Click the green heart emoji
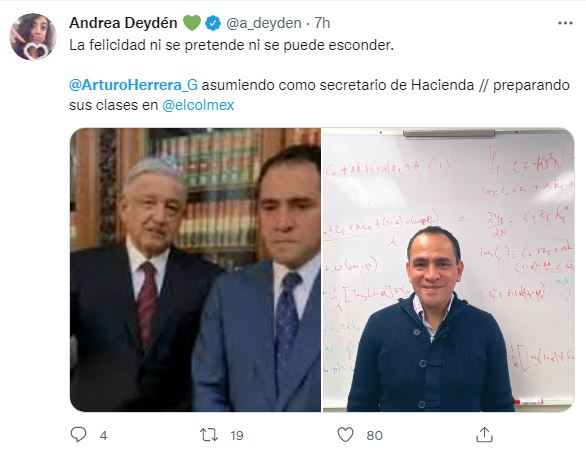 [x=192, y=23]
